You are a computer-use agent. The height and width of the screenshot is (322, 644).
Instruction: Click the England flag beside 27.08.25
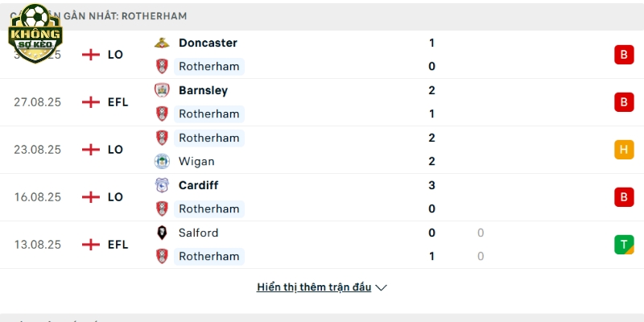click(91, 102)
